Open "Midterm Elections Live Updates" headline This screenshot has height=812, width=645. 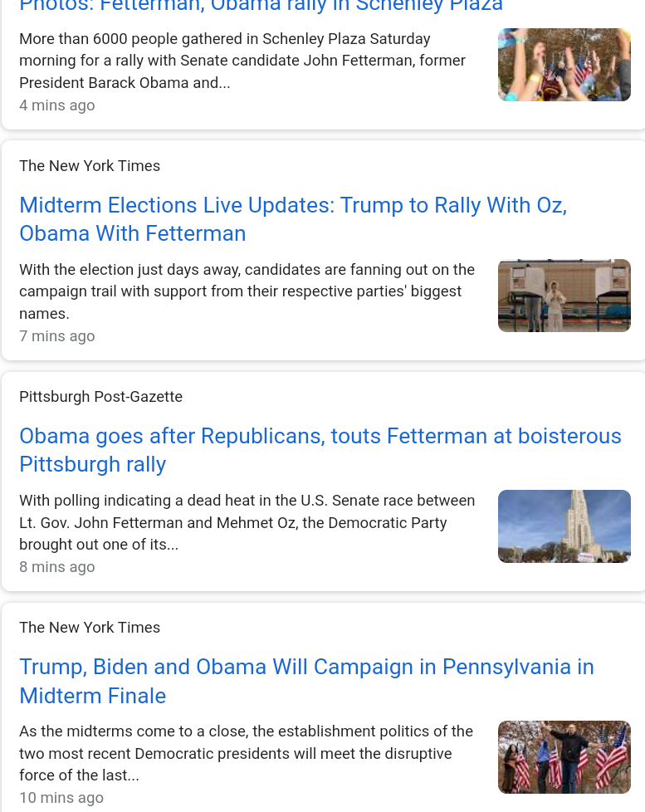pyautogui.click(x=292, y=219)
